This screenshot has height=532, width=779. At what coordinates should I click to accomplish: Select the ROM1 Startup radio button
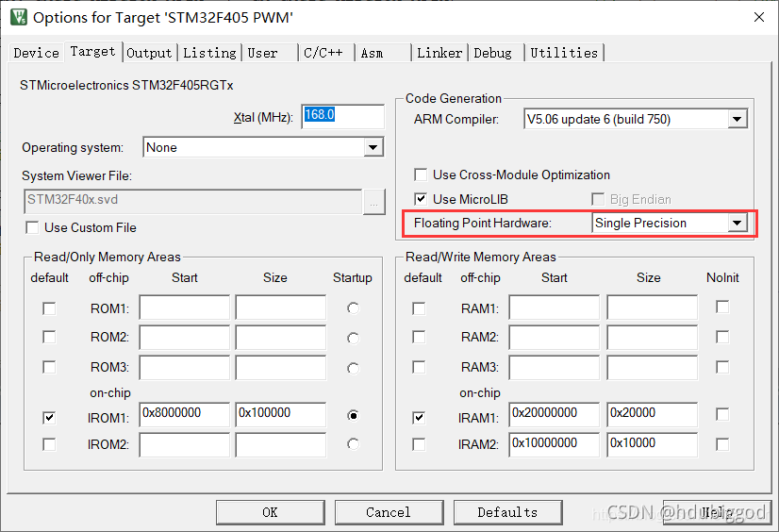[354, 308]
